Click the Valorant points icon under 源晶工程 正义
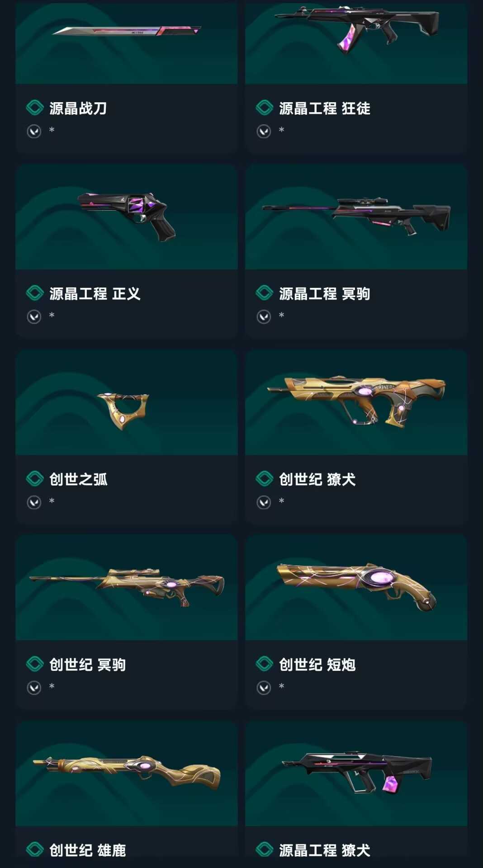This screenshot has height=868, width=483. (34, 316)
